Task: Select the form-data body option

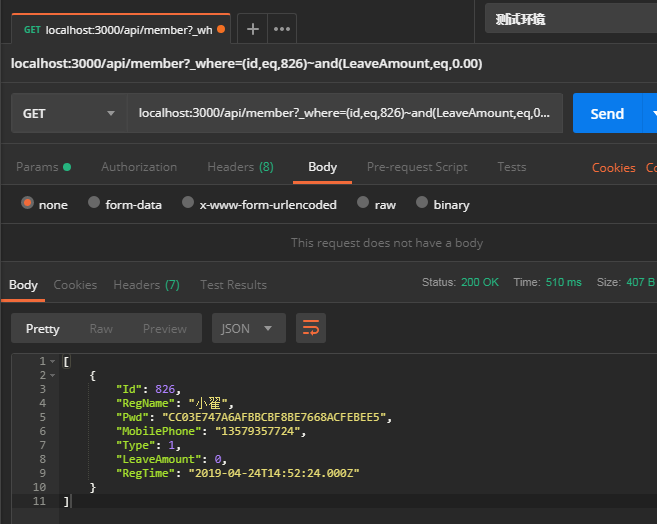Action: [x=94, y=204]
